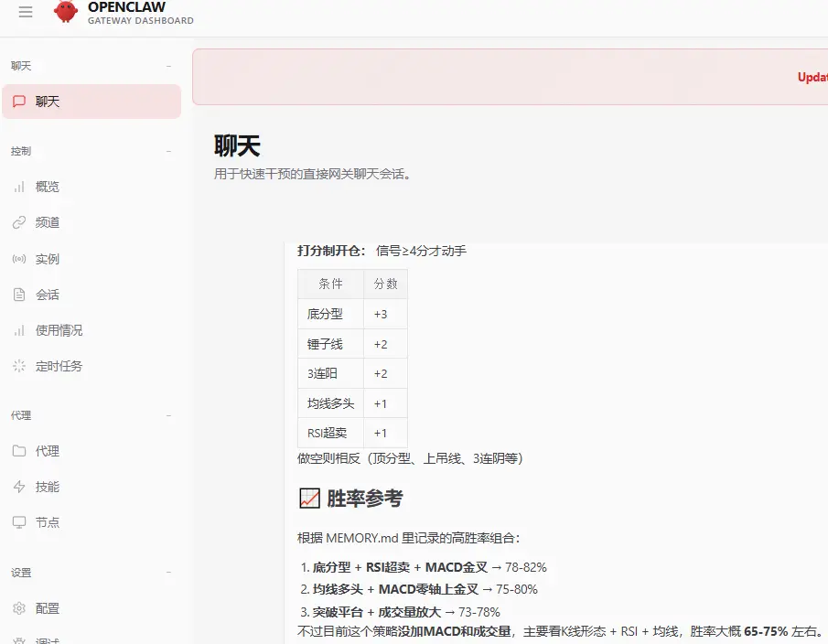Collapse the 代理 sidebar section
Screen dimensions: 828x644
point(168,414)
